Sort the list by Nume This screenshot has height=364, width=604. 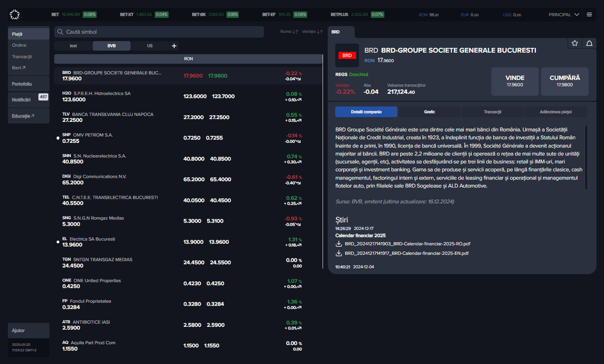289,32
